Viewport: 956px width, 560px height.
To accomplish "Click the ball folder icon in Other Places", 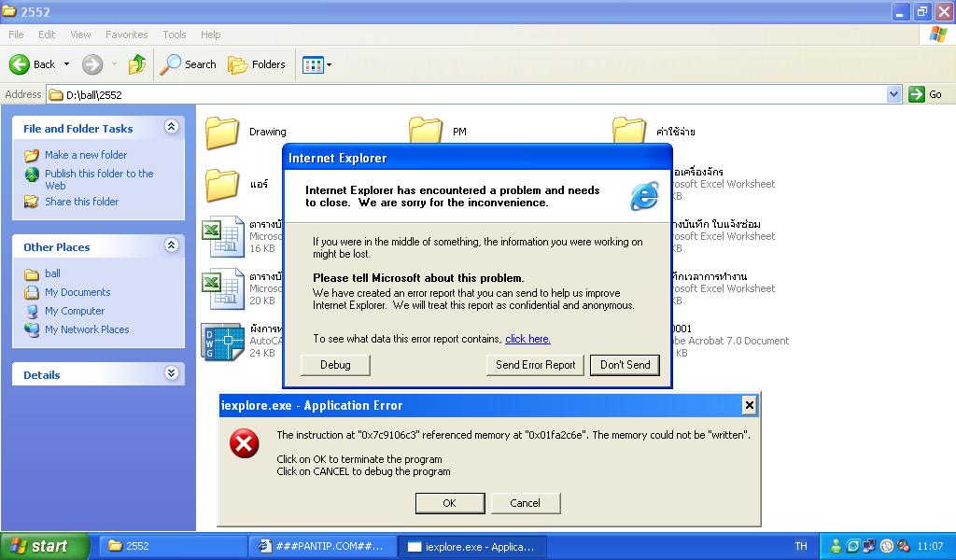I will tap(32, 274).
